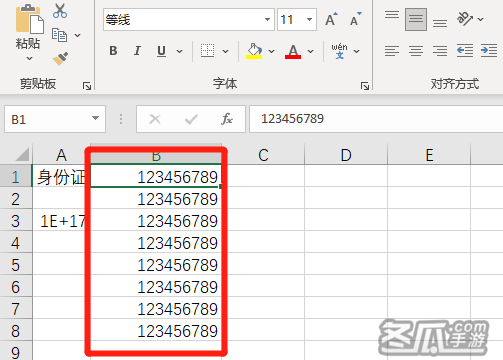Toggle Underline formatting
Viewport: 503px width, 360px height.
(x=161, y=51)
